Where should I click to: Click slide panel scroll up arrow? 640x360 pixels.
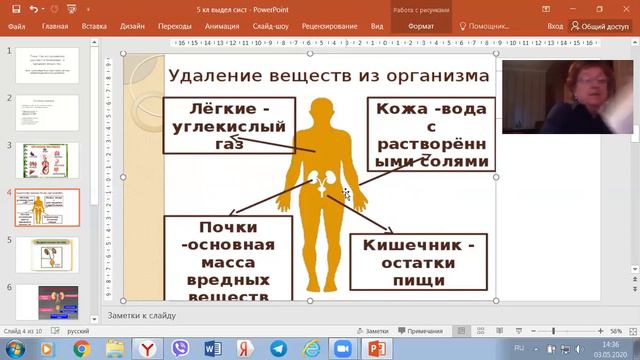click(x=94, y=42)
